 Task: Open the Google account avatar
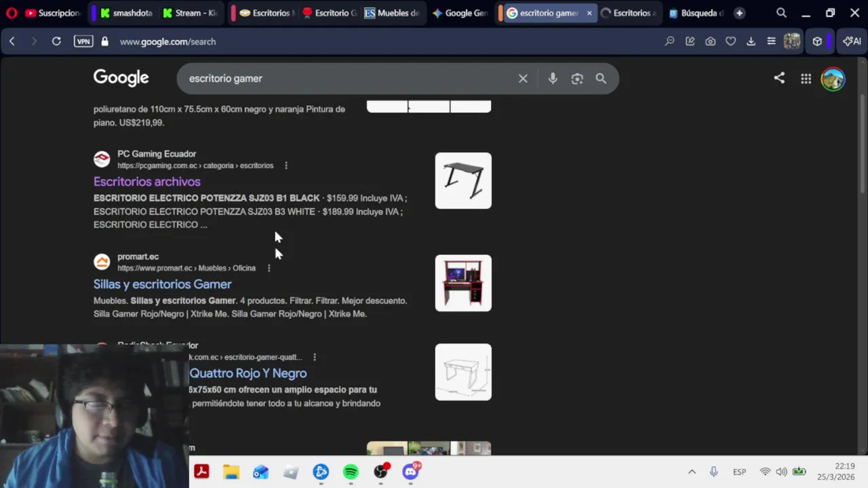pyautogui.click(x=833, y=79)
